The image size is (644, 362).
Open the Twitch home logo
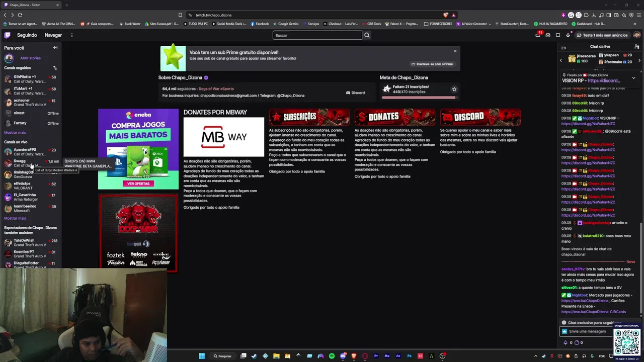point(7,35)
